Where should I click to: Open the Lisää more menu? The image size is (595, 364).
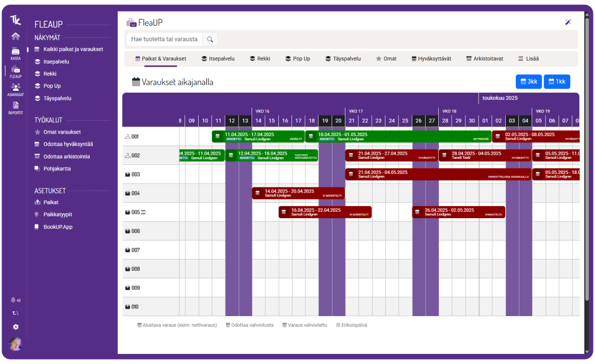528,58
